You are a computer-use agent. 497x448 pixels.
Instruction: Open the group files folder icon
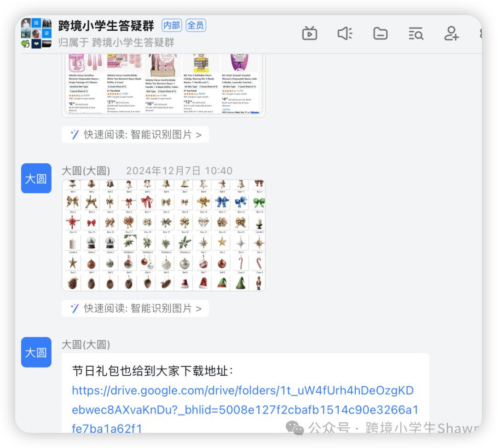[x=380, y=33]
